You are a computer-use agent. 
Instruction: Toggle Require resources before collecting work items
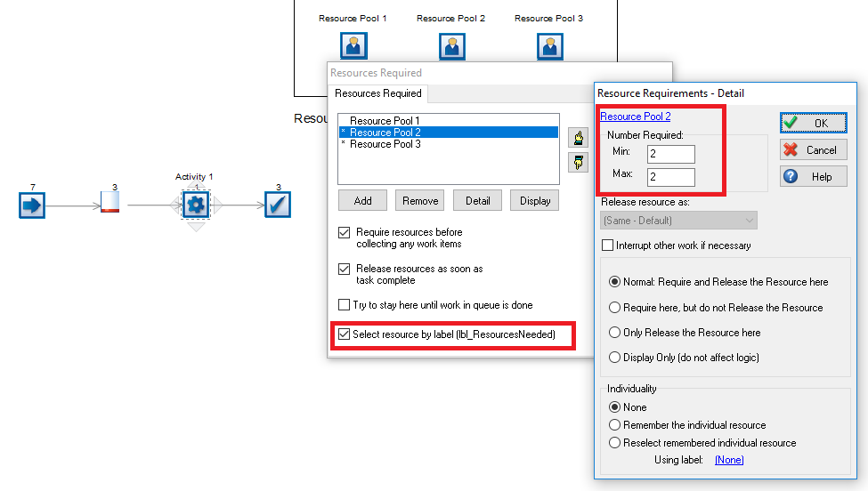point(345,232)
